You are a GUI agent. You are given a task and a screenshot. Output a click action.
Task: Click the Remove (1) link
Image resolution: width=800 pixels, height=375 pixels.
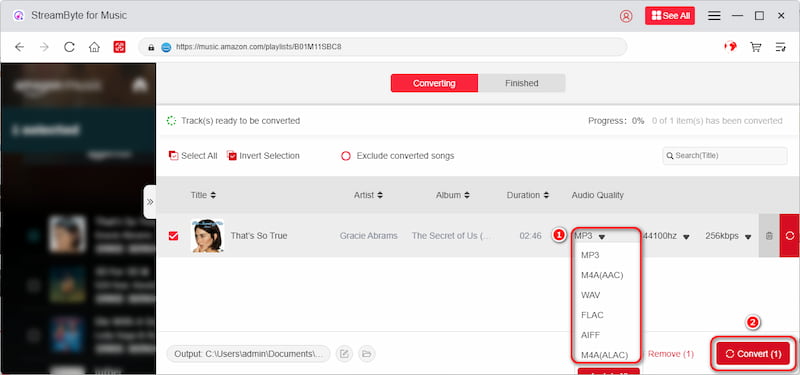coord(670,354)
